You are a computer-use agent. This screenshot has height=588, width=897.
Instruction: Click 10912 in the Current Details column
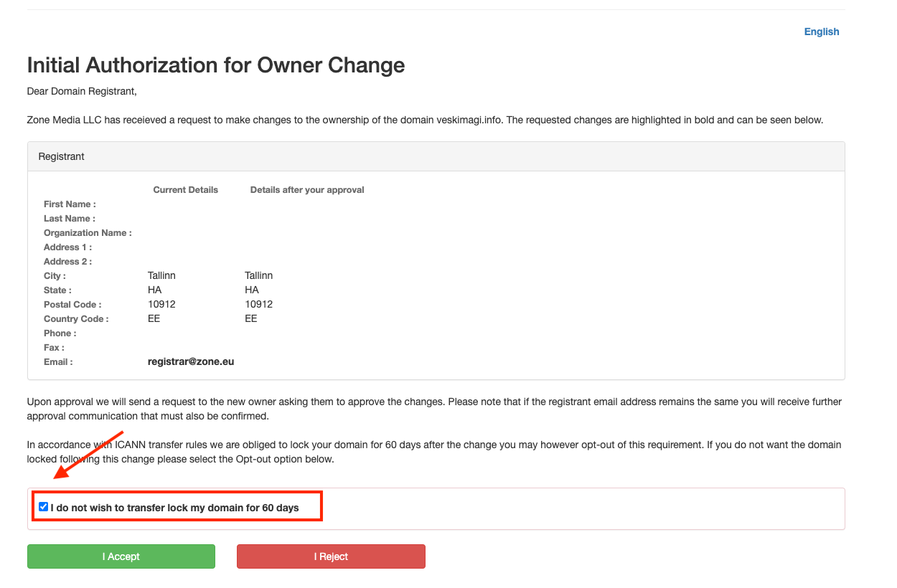pos(161,305)
